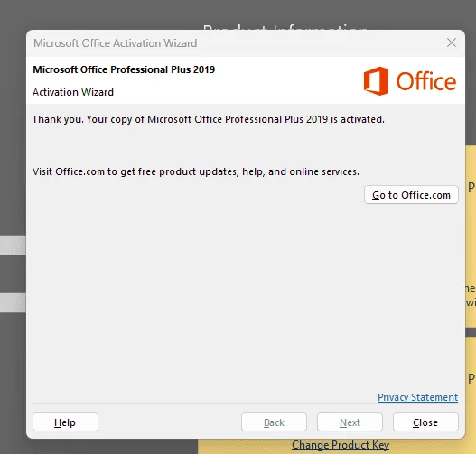The height and width of the screenshot is (454, 476).
Task: Click the orange Office logo icon
Action: [376, 81]
